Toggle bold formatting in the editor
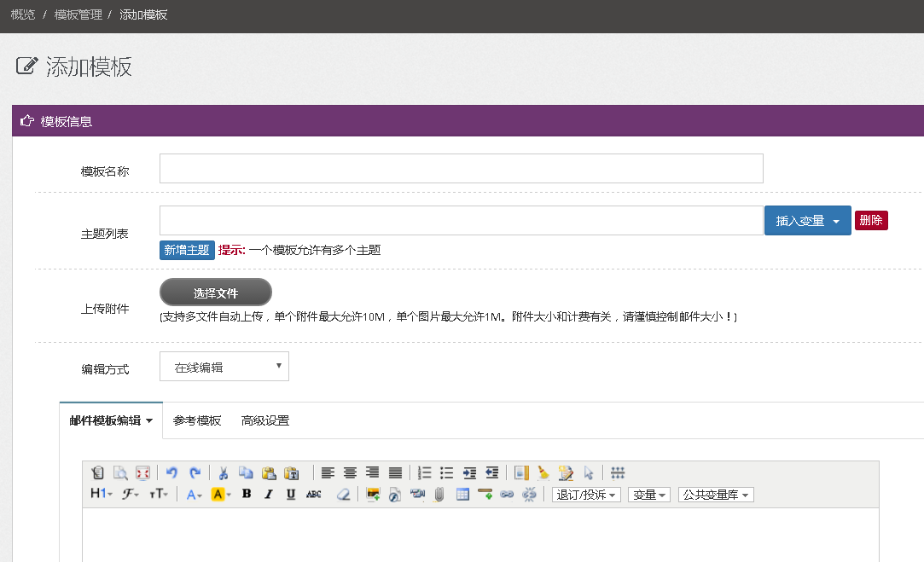The width and height of the screenshot is (924, 562). click(x=247, y=494)
